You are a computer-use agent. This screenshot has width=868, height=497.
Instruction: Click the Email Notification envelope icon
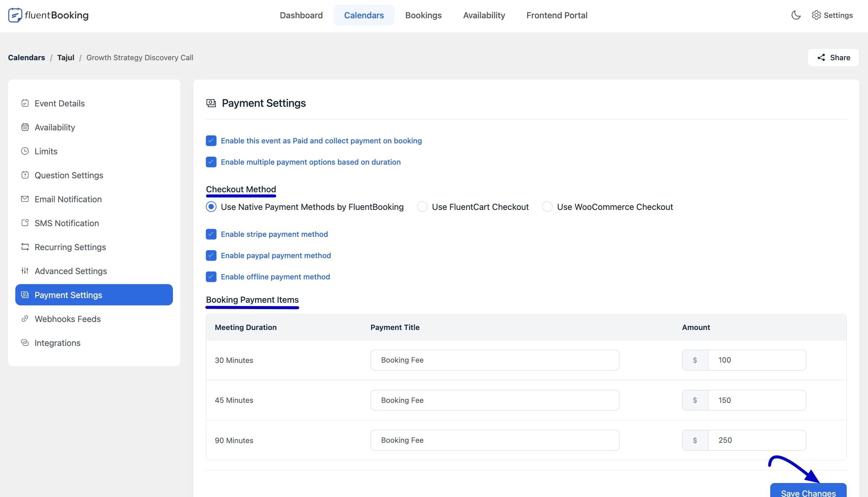pyautogui.click(x=25, y=199)
